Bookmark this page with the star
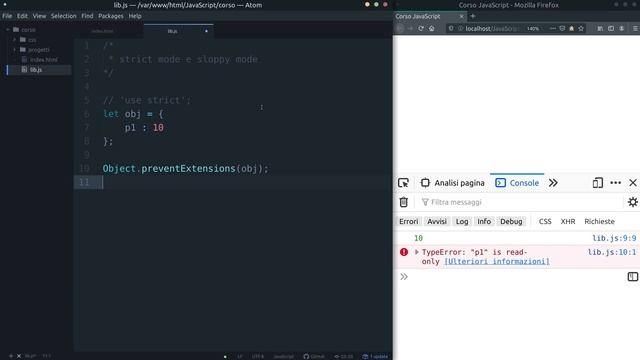 pyautogui.click(x=581, y=29)
